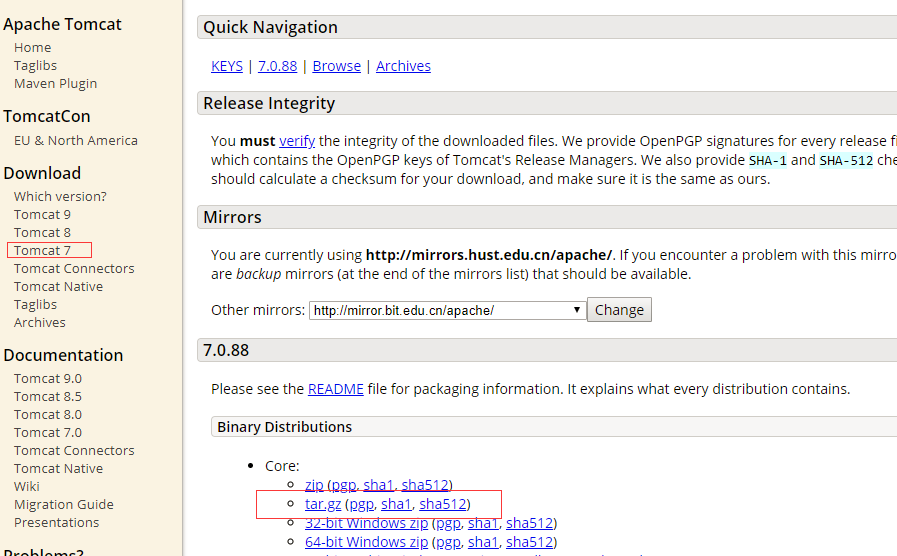The width and height of the screenshot is (897, 556).
Task: Click the Browse quick navigation link
Action: [x=336, y=66]
